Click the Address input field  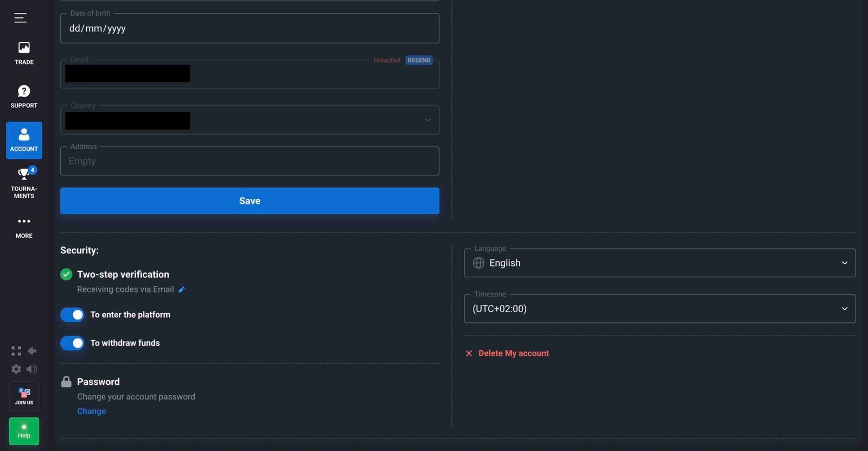(250, 161)
